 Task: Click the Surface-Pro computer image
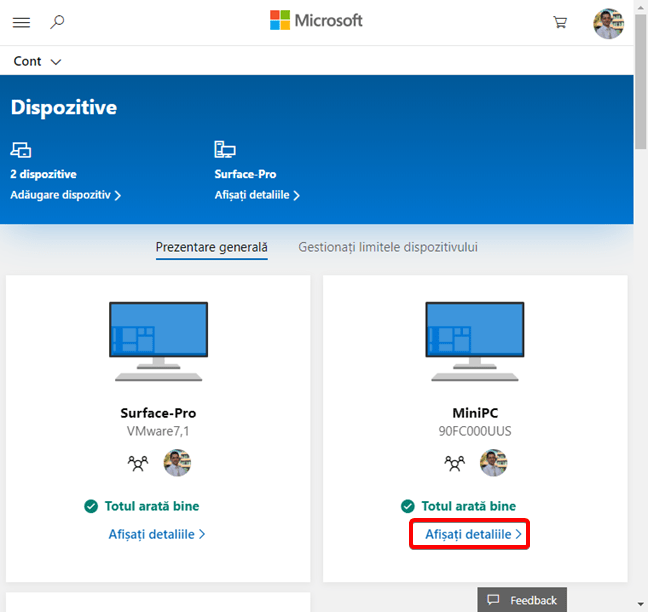pyautogui.click(x=158, y=341)
